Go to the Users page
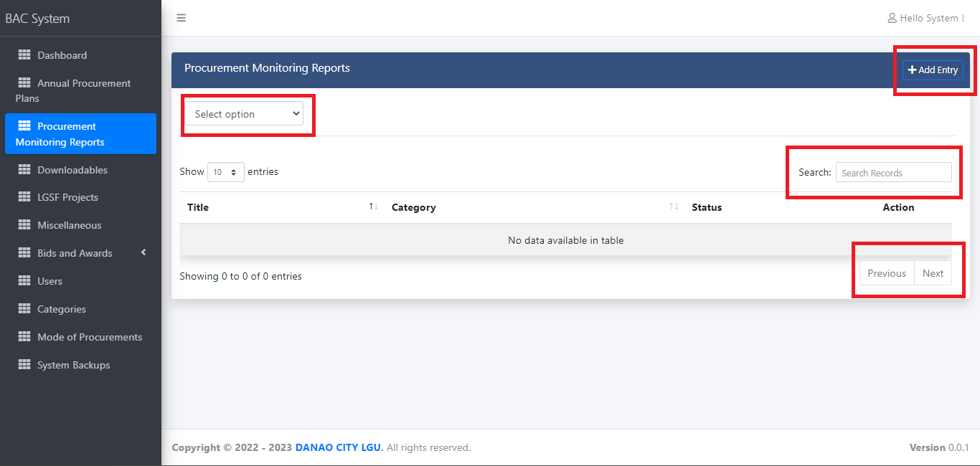The image size is (980, 466). coord(80,281)
